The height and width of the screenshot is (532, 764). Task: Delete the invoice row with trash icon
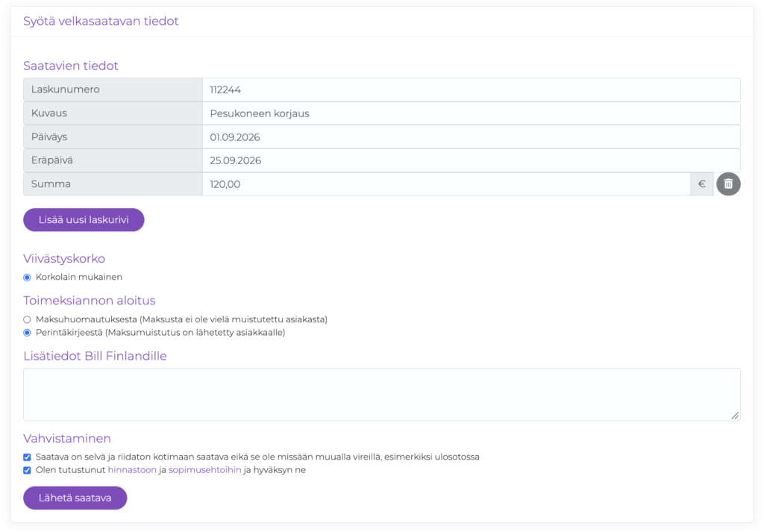(x=728, y=184)
